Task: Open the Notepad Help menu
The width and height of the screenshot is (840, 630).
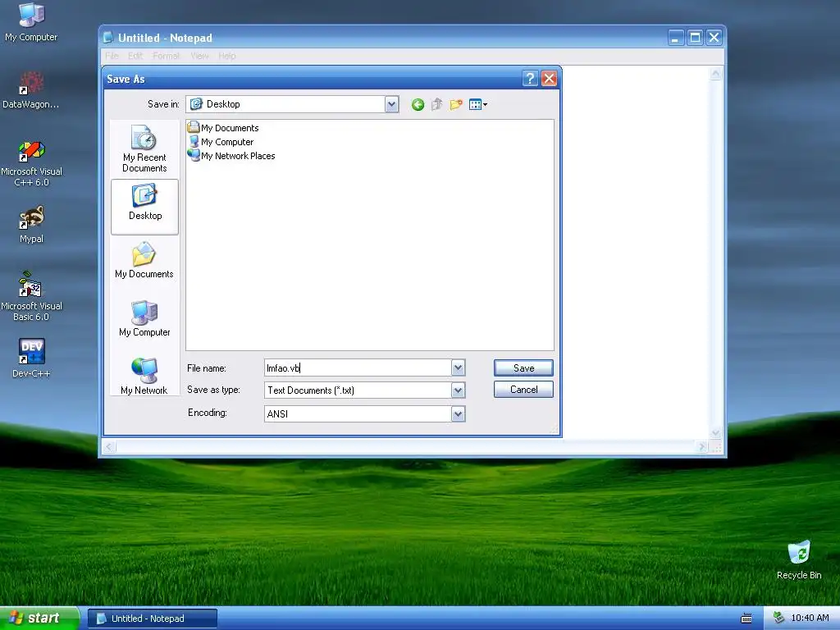Action: 227,56
